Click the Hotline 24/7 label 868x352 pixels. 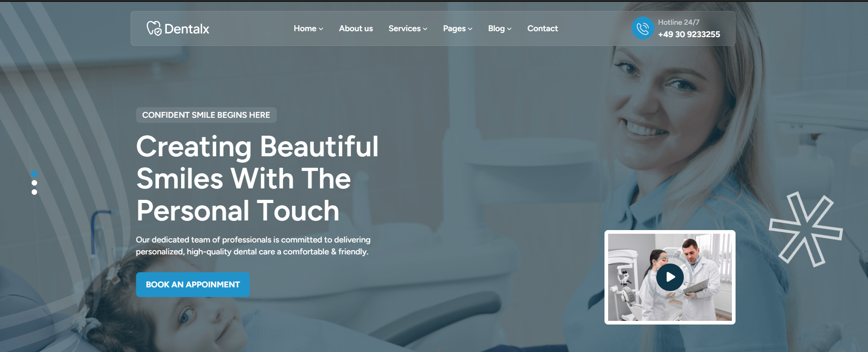click(679, 22)
